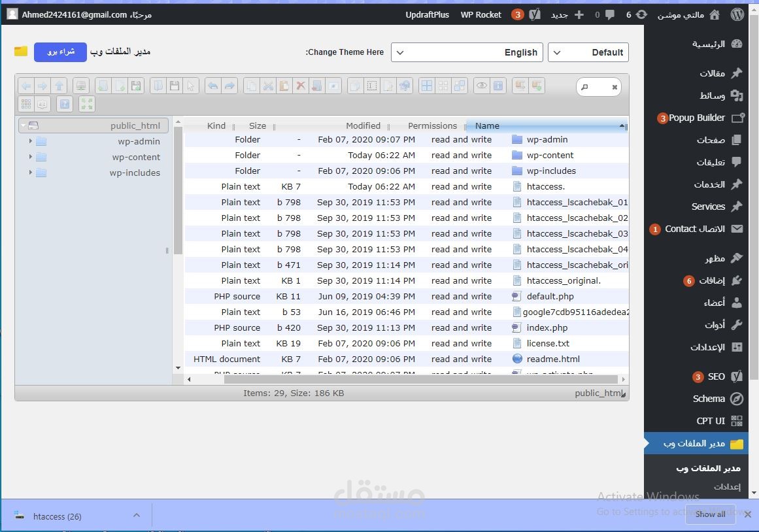Open the htaccess download item chevron menu
759x532 pixels.
[x=137, y=516]
